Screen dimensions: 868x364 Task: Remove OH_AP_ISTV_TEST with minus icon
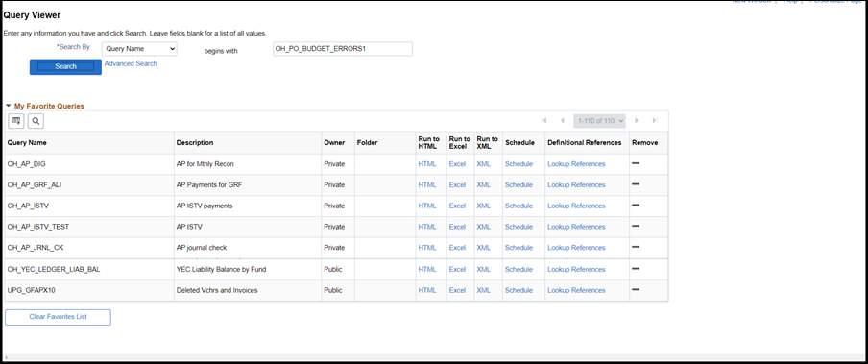[x=636, y=226]
